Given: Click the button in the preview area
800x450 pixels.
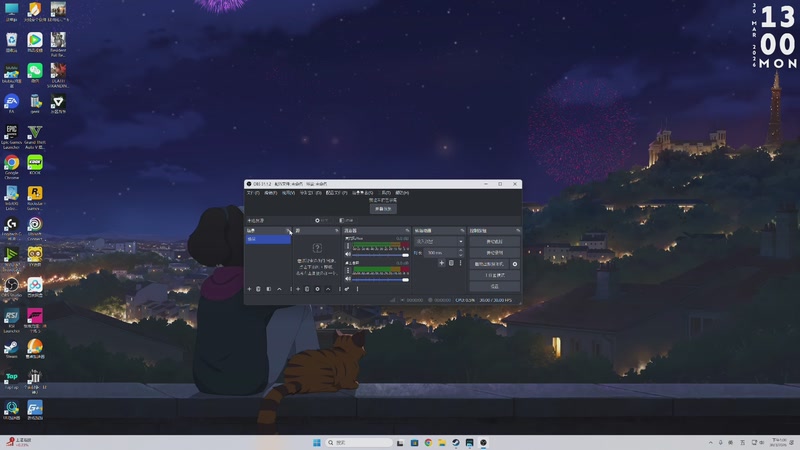Looking at the screenshot, I should tap(383, 209).
